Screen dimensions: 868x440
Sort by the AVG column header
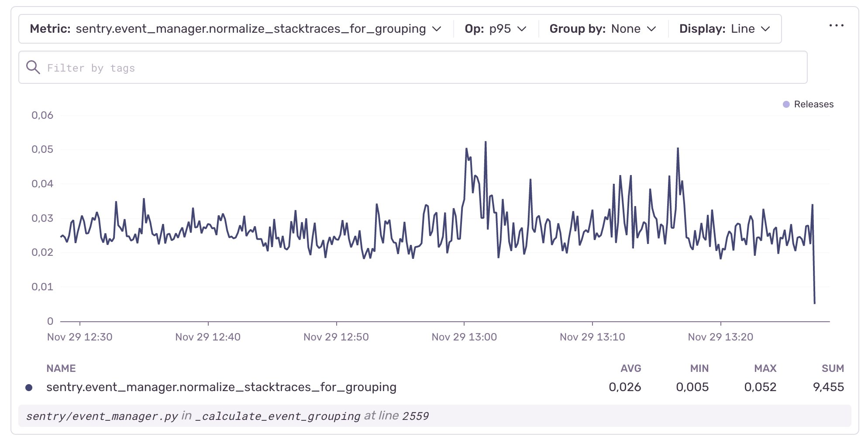pos(630,368)
